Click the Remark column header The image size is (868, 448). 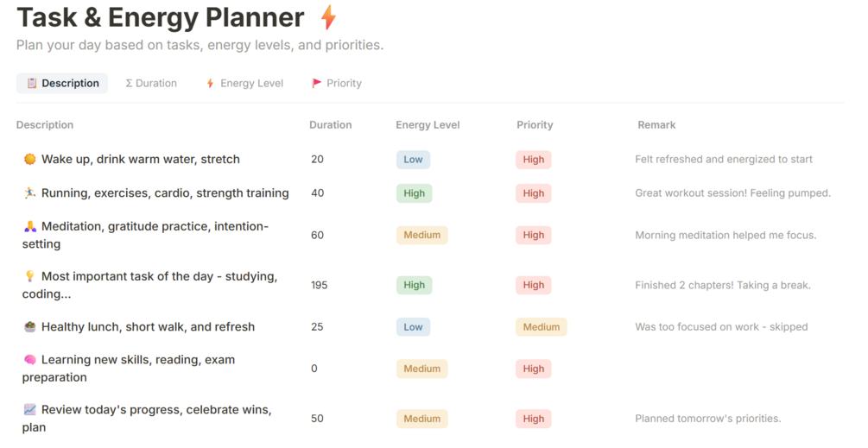[x=656, y=125]
